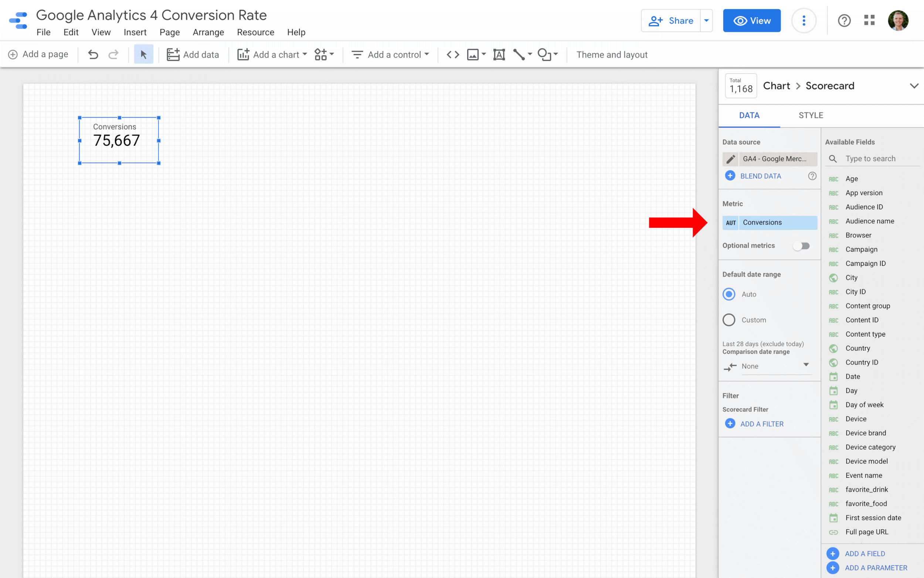Viewport: 924px width, 578px height.
Task: Select the Custom date range radio button
Action: coord(729,320)
